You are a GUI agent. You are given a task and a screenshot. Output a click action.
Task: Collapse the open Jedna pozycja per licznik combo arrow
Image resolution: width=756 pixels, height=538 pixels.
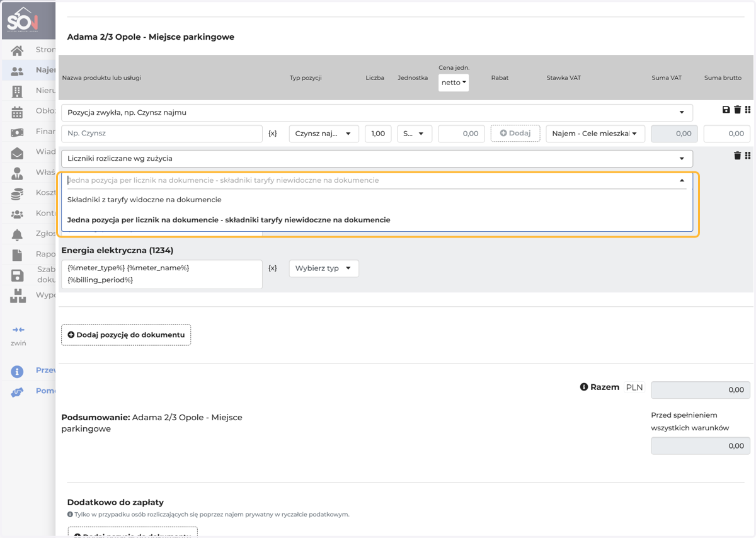tap(682, 180)
